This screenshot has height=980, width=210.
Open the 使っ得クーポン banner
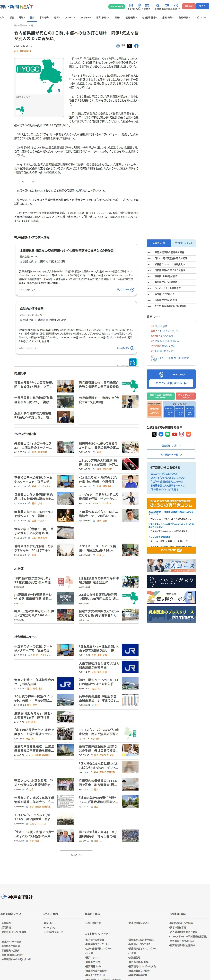pyautogui.click(x=171, y=597)
